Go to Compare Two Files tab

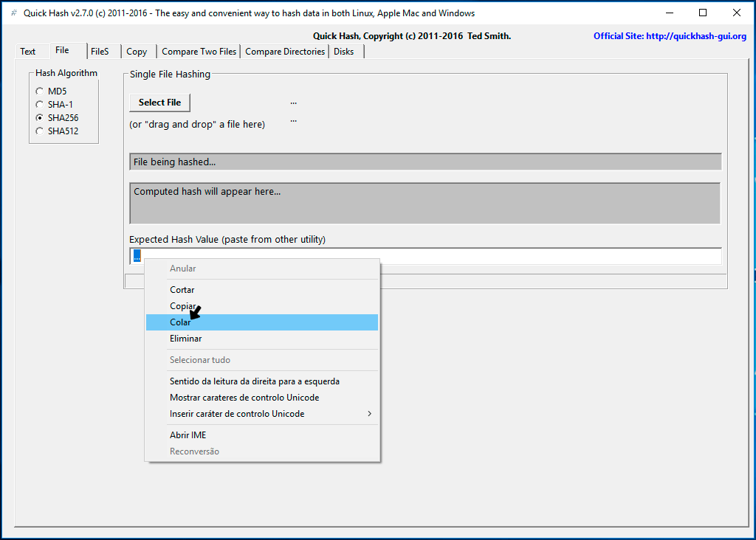click(x=199, y=52)
